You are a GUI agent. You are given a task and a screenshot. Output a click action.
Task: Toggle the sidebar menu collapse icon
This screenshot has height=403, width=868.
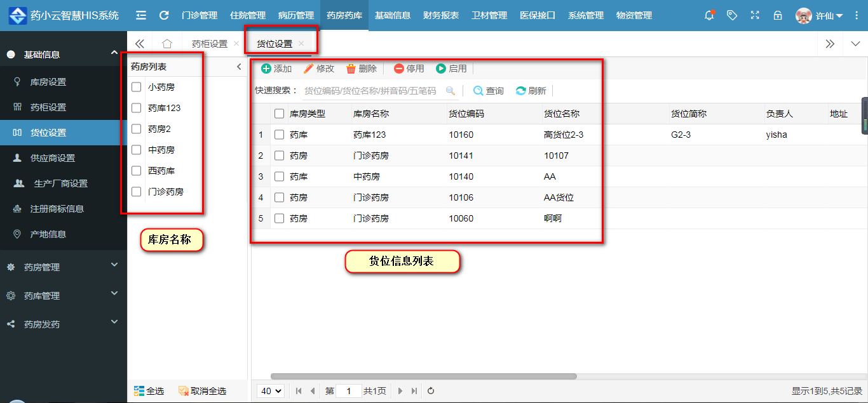point(141,15)
